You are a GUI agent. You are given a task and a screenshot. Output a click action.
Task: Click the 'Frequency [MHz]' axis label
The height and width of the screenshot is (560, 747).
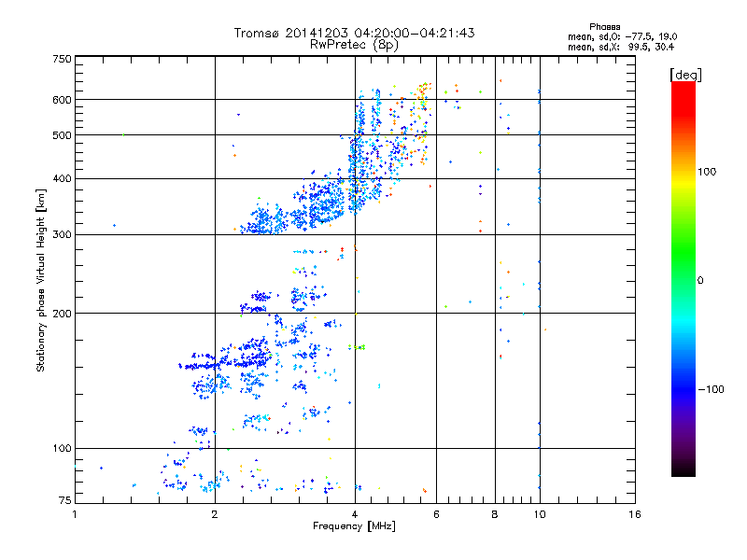[x=354, y=526]
